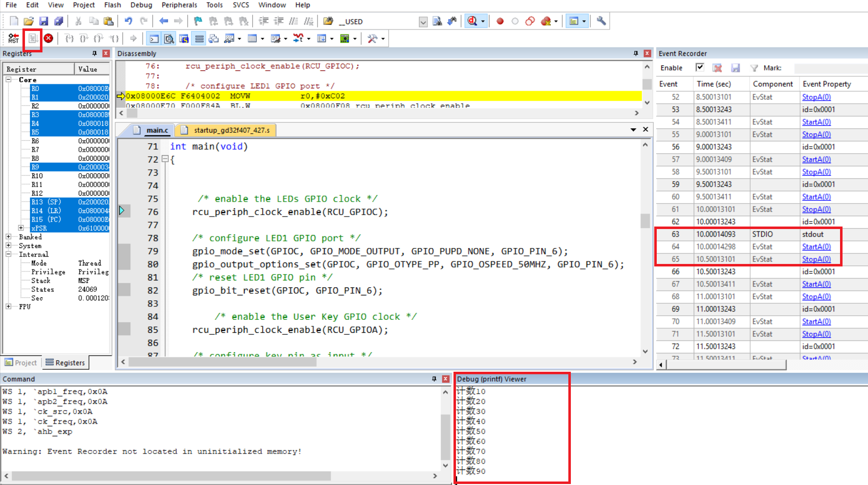
Task: Open dropdown next to Memory windows
Action: click(262, 38)
